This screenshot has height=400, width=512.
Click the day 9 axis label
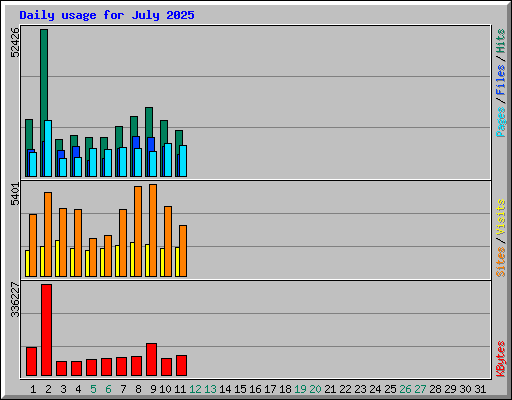[153, 389]
